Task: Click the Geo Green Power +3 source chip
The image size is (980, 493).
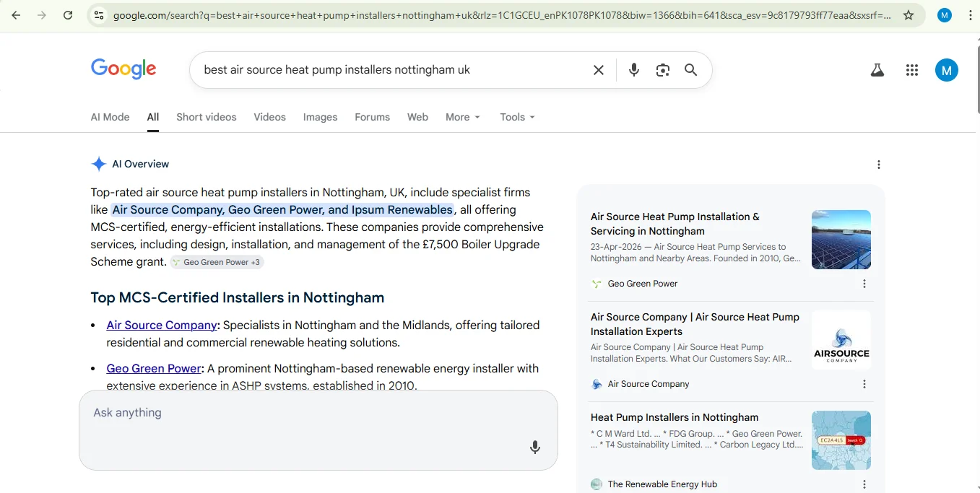Action: click(x=217, y=263)
